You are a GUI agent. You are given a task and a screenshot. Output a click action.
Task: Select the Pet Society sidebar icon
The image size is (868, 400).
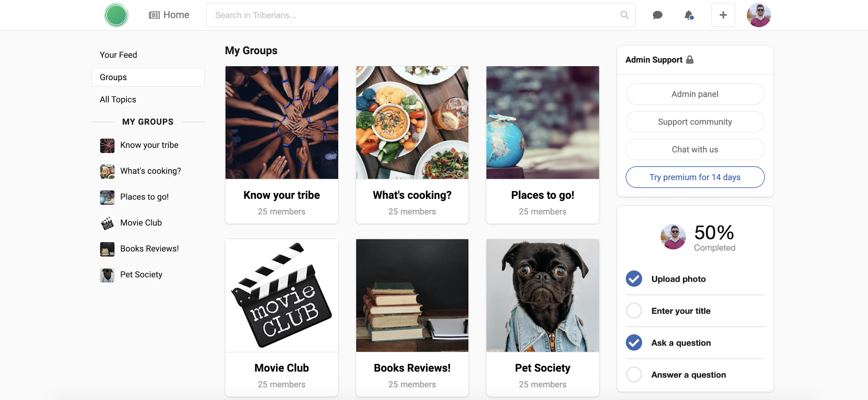[107, 275]
